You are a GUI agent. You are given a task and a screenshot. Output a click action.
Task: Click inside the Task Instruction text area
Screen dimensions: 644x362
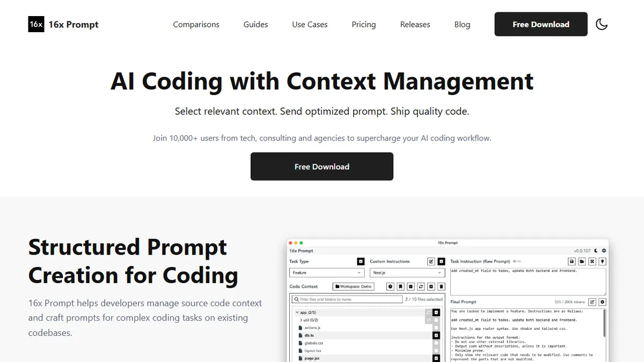pos(528,282)
